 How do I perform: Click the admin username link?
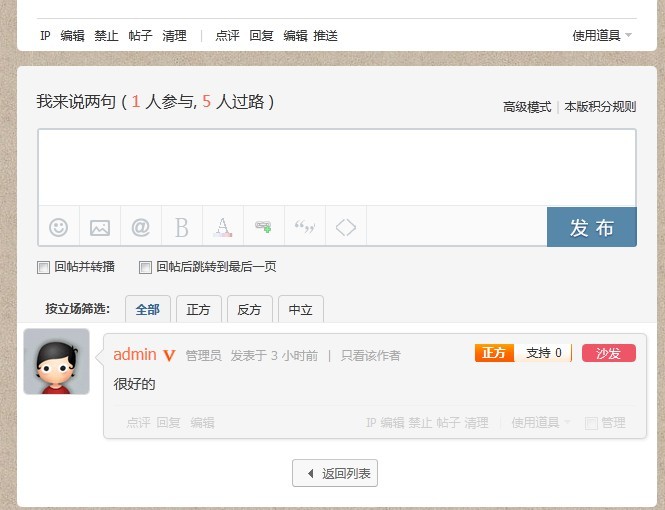(135, 354)
